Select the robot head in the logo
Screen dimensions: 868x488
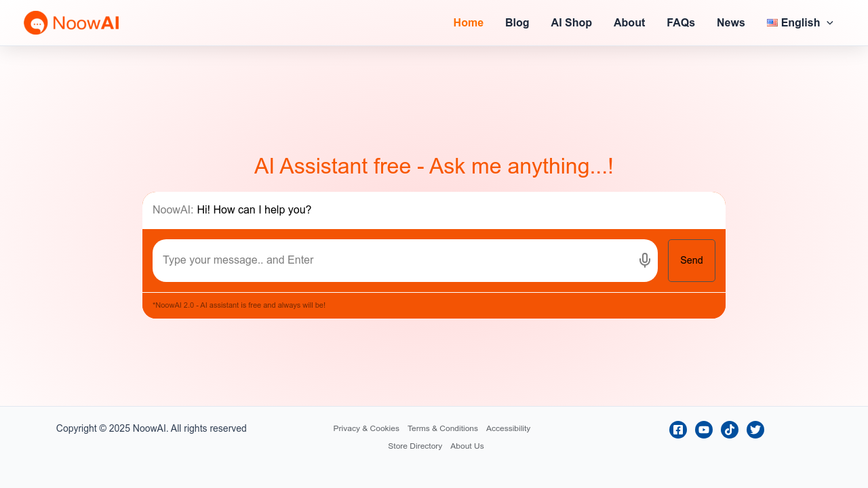point(35,22)
